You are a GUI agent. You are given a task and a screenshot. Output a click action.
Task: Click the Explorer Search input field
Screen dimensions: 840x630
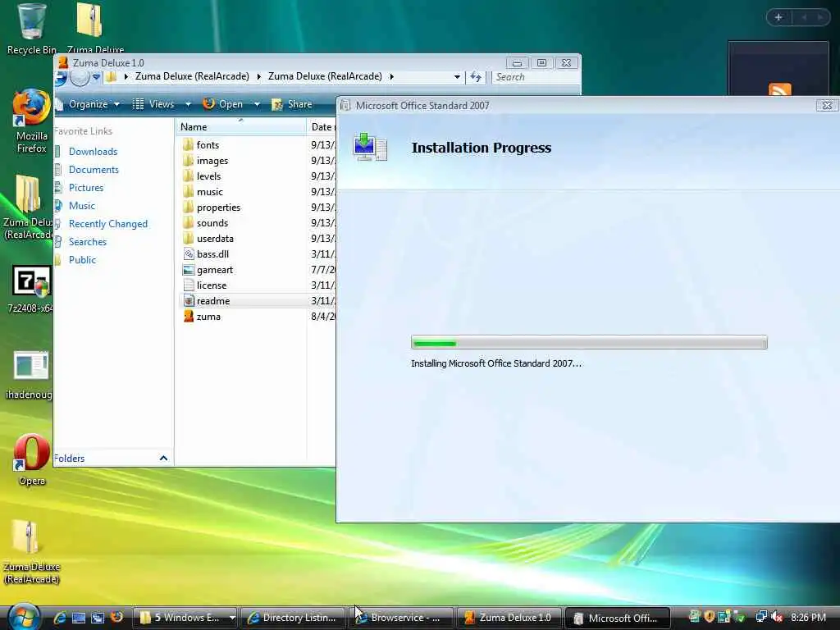point(535,77)
